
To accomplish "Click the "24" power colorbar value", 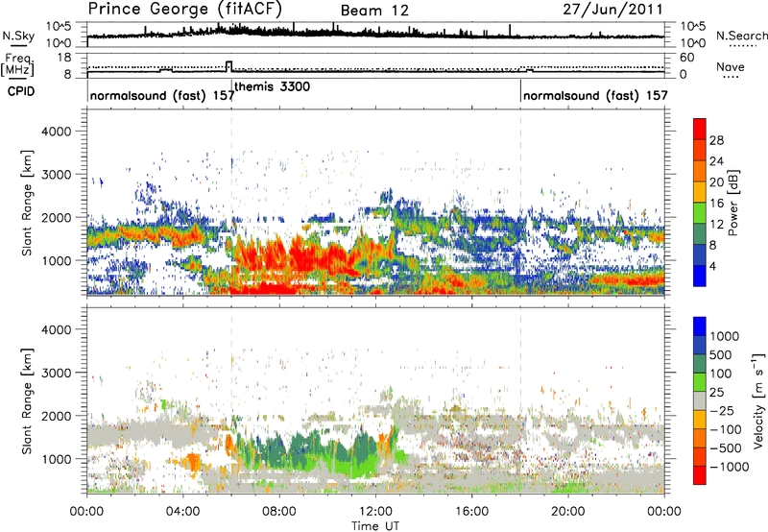I will click(x=716, y=161).
